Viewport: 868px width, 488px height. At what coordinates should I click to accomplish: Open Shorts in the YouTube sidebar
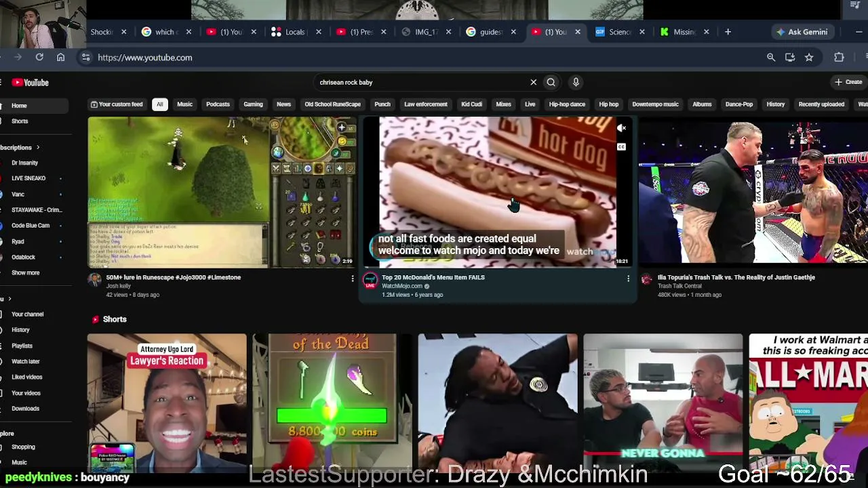click(x=33, y=121)
